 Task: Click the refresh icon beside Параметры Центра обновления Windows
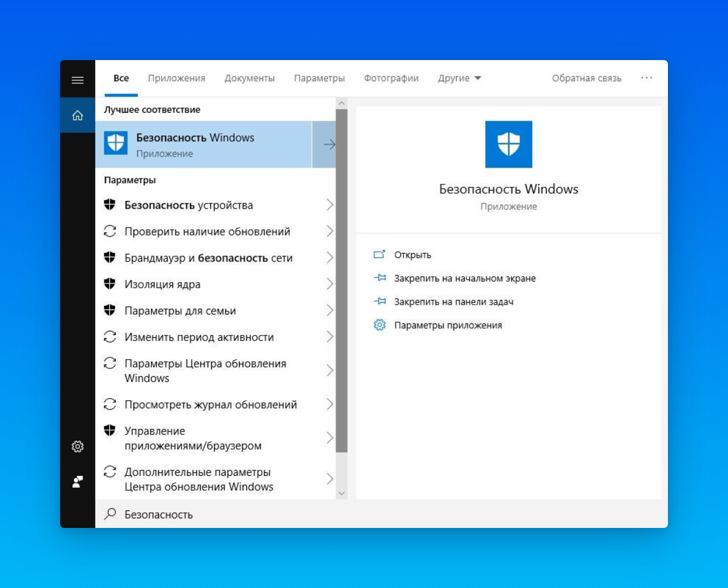(x=110, y=363)
